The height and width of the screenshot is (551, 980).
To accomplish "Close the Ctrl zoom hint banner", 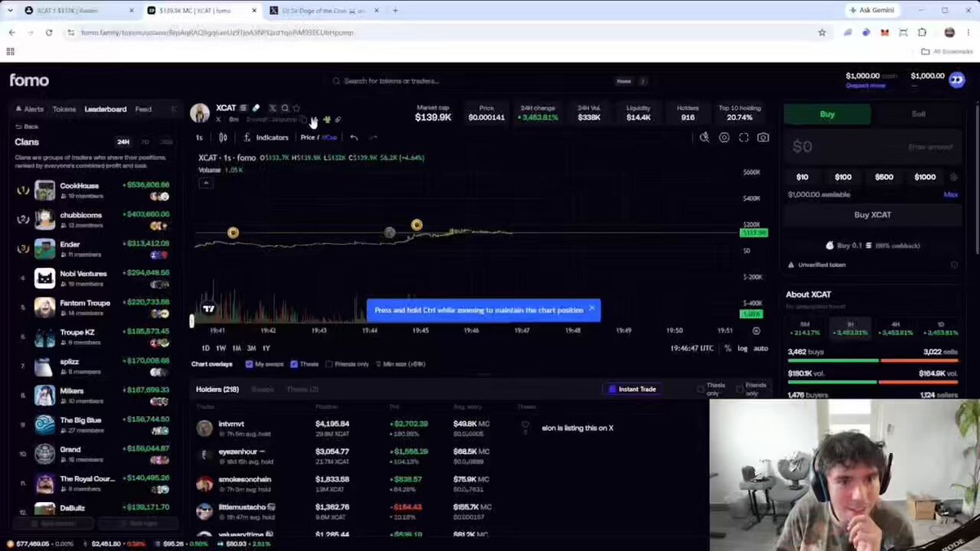I will pyautogui.click(x=591, y=309).
